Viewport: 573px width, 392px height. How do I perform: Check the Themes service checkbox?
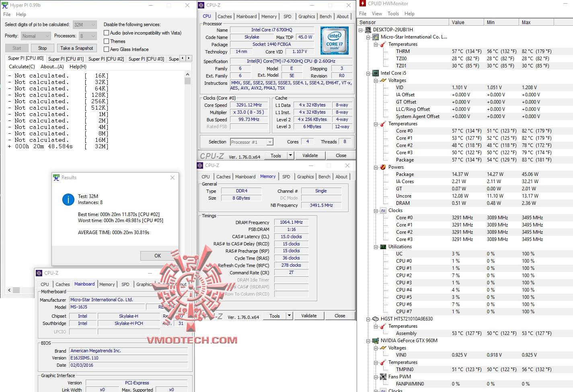click(x=106, y=41)
